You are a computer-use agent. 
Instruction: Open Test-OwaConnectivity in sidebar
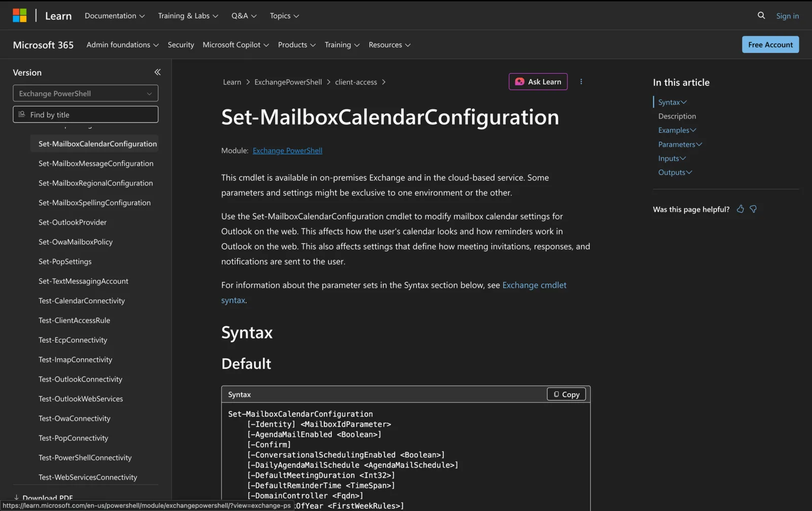(74, 419)
